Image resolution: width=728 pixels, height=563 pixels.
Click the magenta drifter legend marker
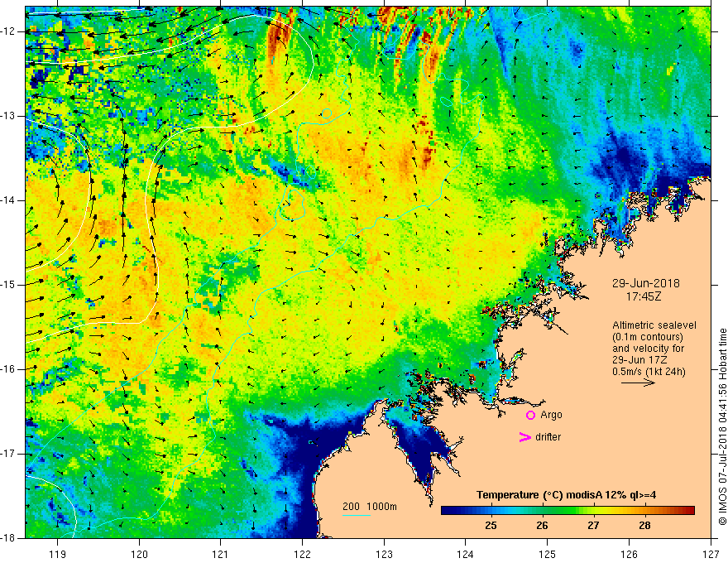525,437
